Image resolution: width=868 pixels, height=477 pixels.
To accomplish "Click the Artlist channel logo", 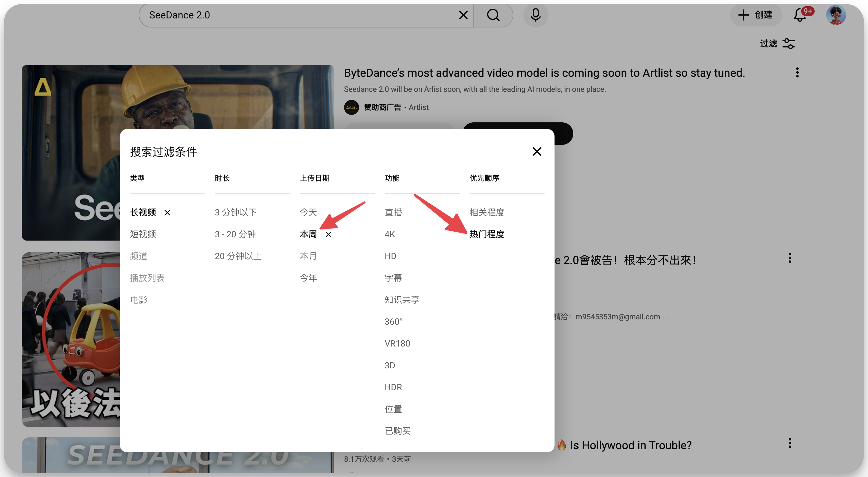I will click(351, 107).
